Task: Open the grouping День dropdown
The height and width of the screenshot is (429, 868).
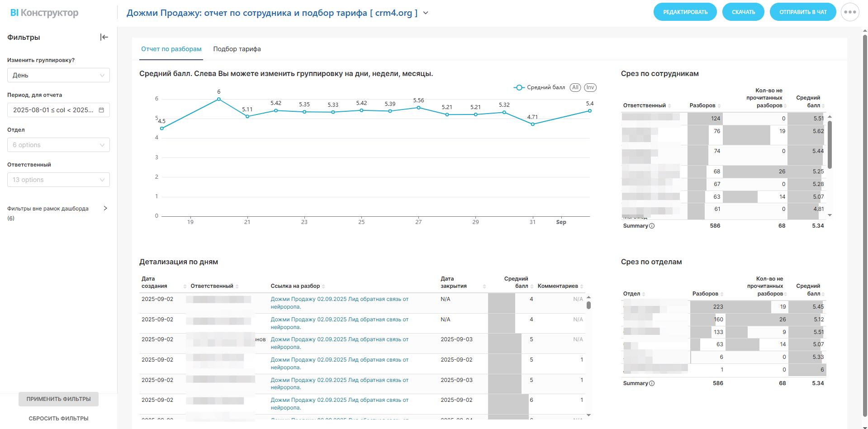Action: pyautogui.click(x=58, y=75)
